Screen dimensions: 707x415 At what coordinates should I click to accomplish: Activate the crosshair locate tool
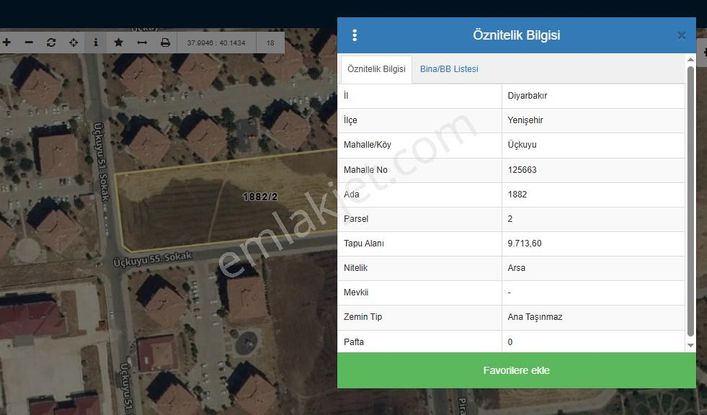(73, 42)
